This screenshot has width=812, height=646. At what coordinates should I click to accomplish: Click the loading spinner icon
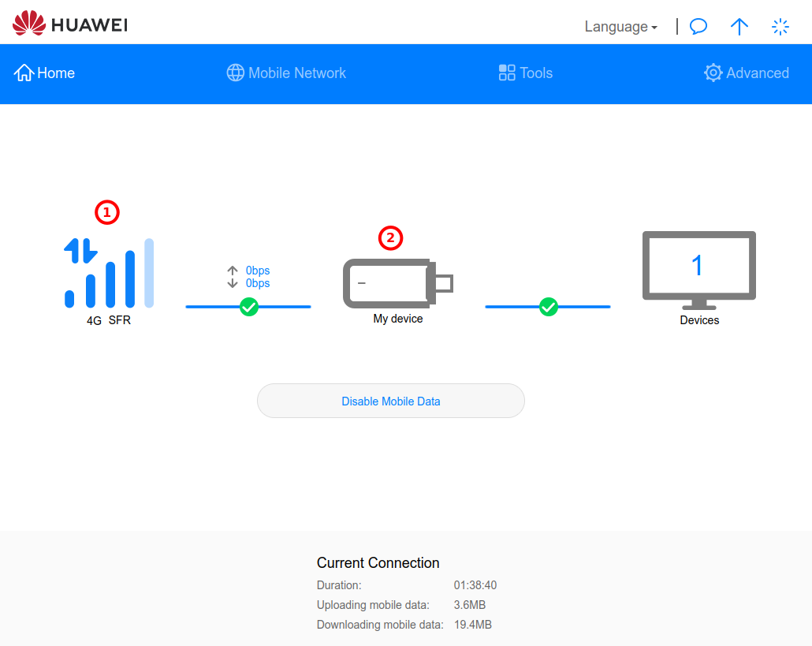(x=780, y=27)
